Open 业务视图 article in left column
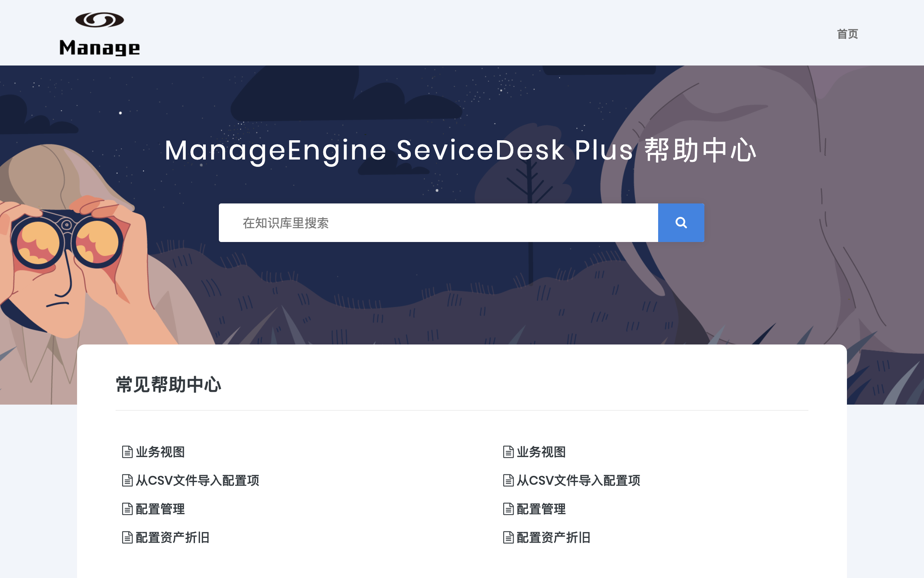This screenshot has height=578, width=924. click(x=160, y=452)
